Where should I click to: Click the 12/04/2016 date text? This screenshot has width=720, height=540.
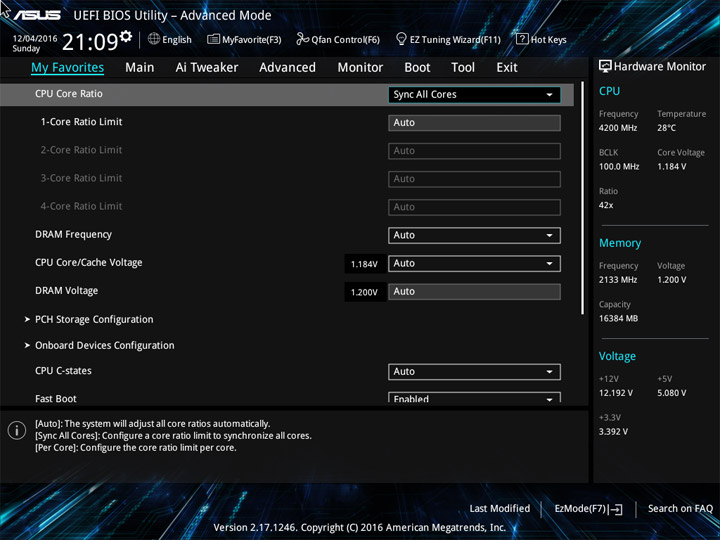[35, 39]
